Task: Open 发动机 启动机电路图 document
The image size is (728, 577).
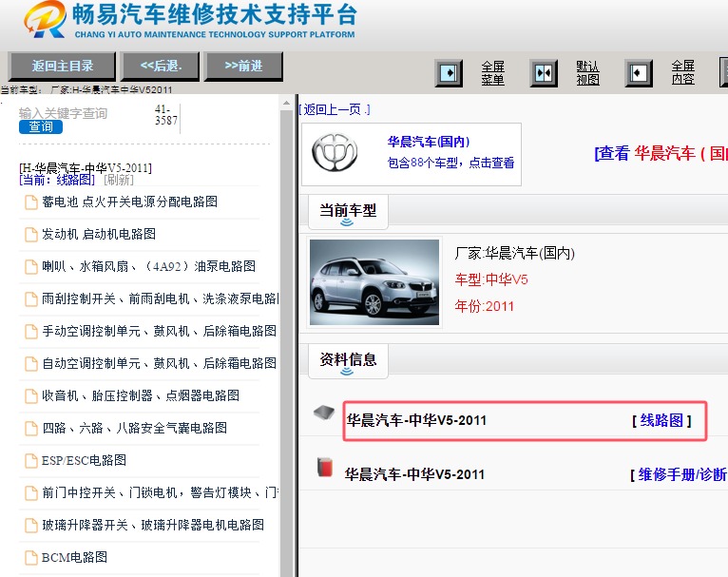Action: 99,234
